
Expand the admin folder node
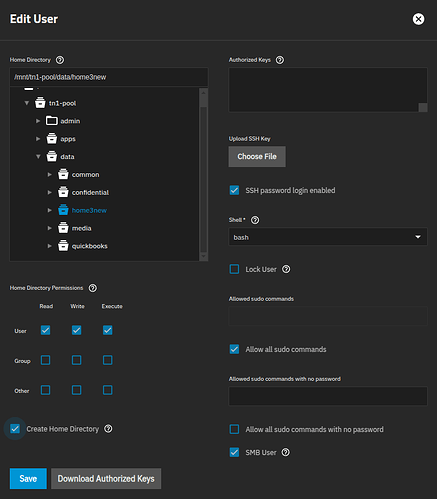(38, 121)
